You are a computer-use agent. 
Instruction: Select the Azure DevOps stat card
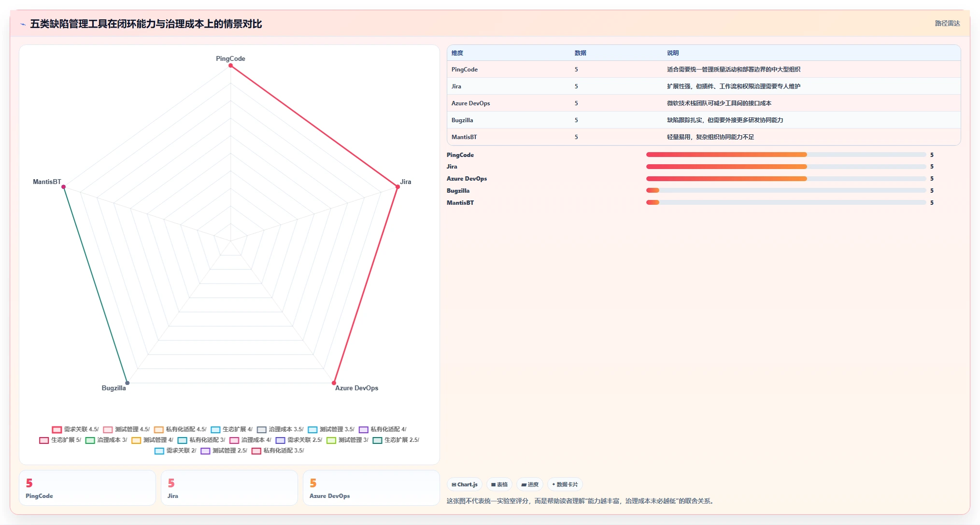tap(371, 488)
